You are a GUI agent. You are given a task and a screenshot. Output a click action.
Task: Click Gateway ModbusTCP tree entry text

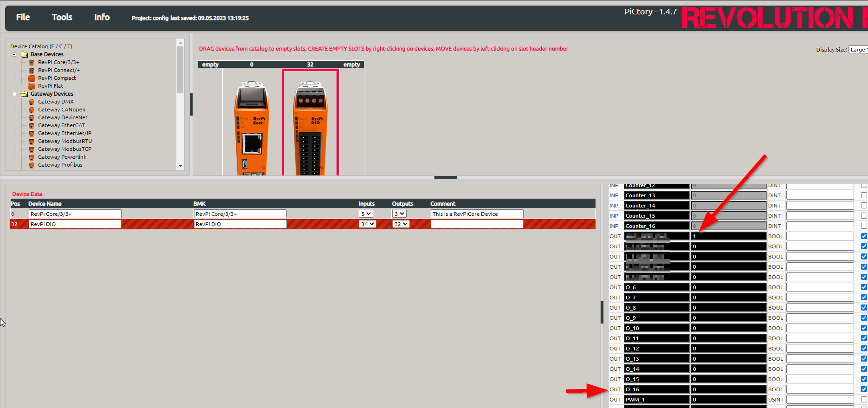point(65,149)
